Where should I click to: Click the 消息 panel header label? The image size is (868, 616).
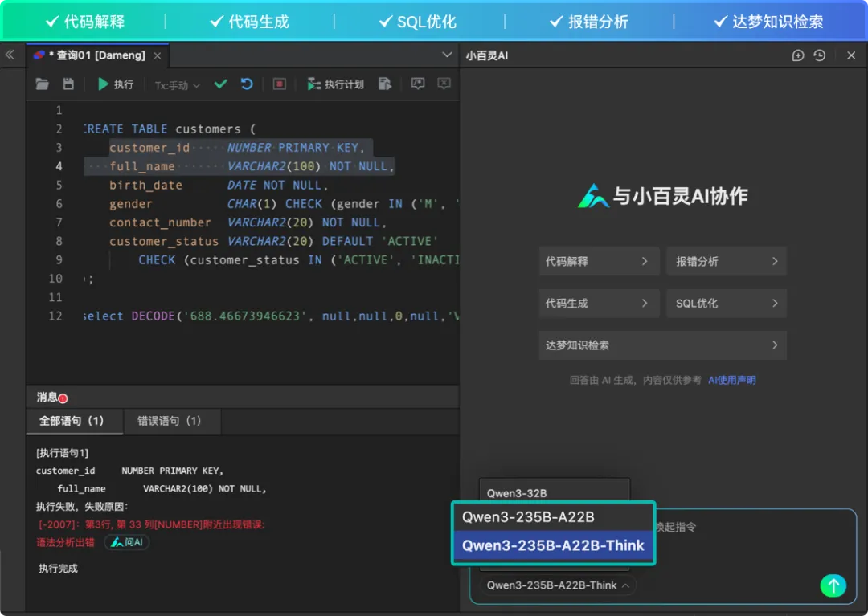(x=47, y=397)
